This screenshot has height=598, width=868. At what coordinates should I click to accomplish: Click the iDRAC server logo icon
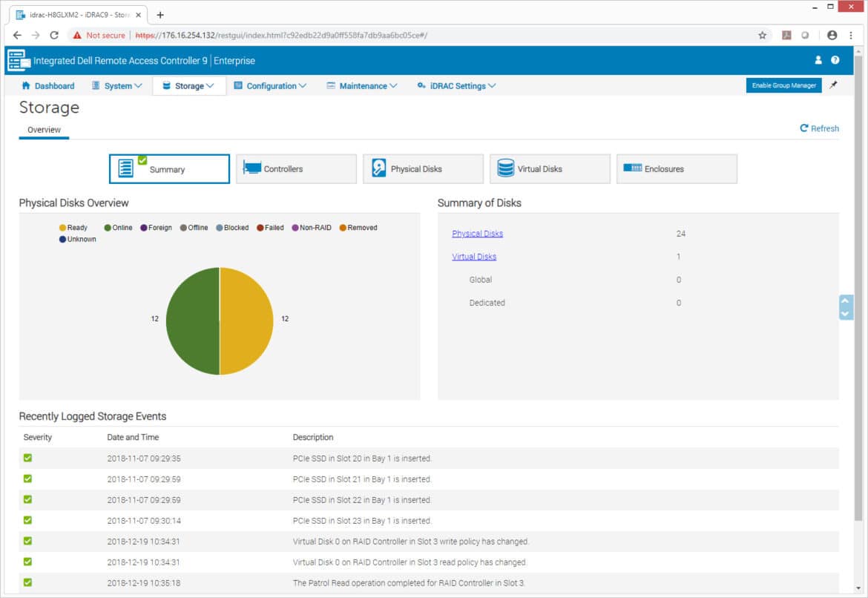pos(19,60)
